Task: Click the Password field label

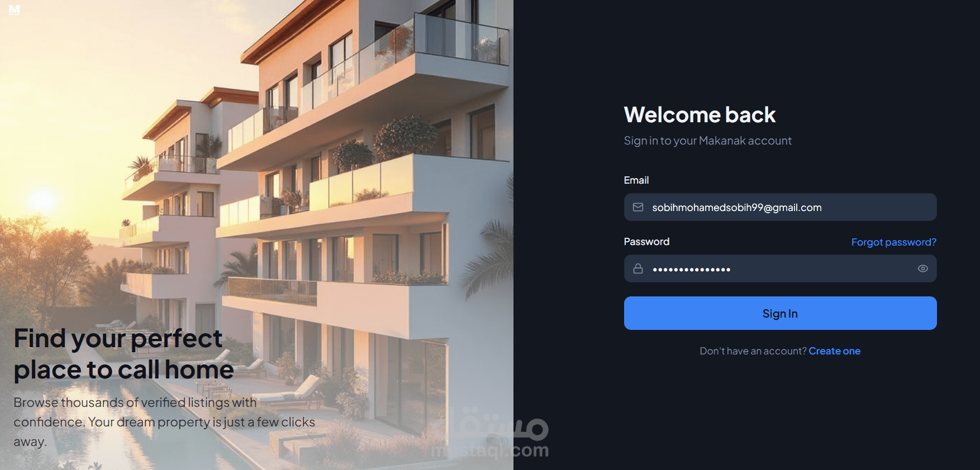Action: point(646,242)
